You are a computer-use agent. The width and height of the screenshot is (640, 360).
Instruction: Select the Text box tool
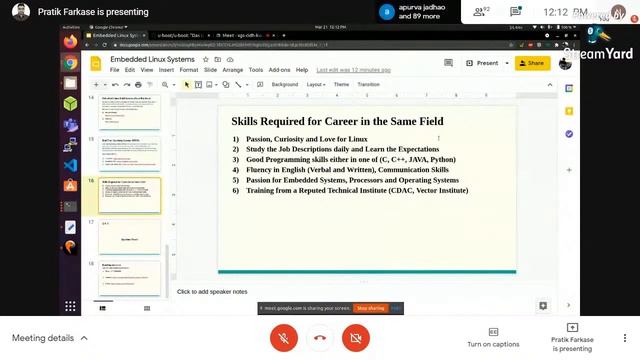[198, 84]
